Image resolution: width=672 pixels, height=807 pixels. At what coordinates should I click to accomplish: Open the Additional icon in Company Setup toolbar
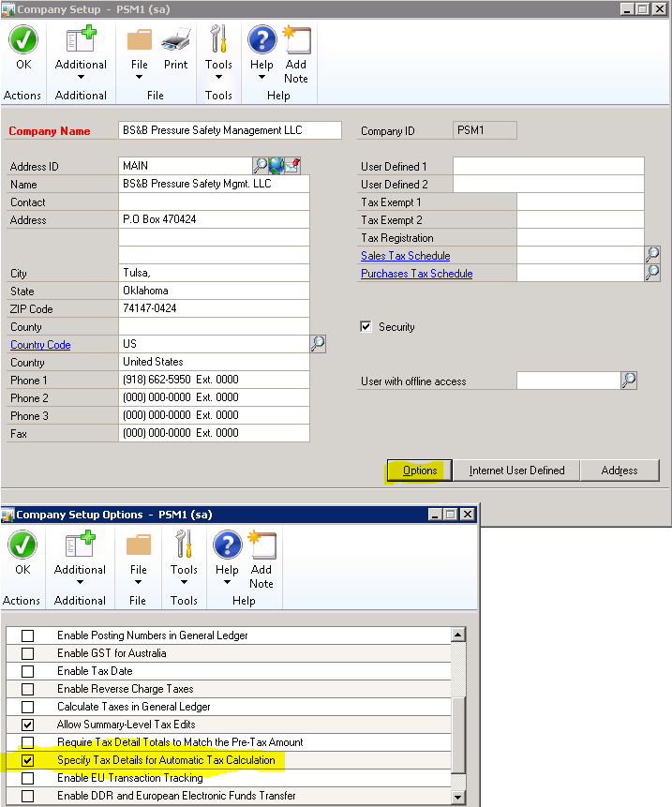(x=81, y=39)
